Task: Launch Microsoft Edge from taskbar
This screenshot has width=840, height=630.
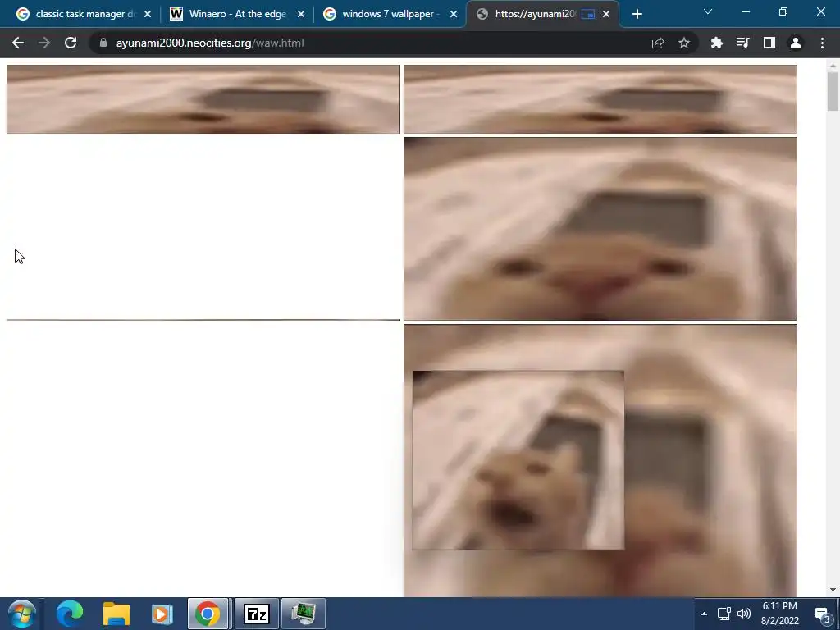Action: [70, 614]
